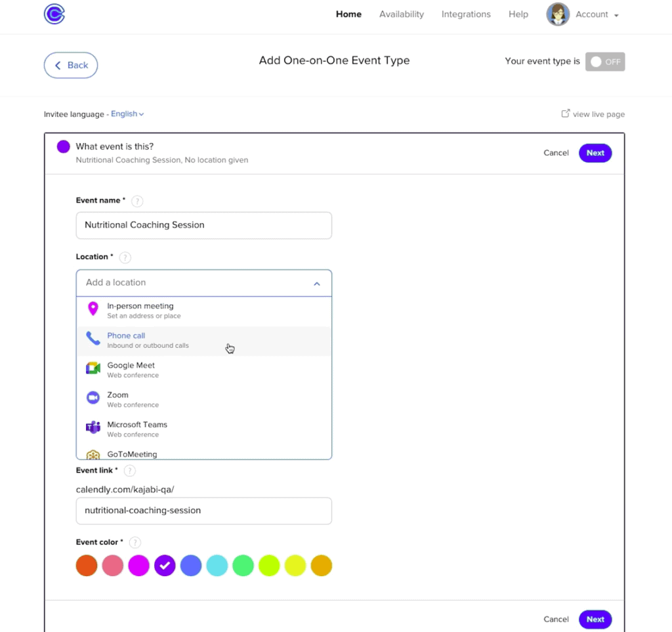Choose the Phone call handset icon
672x632 pixels.
click(x=93, y=338)
